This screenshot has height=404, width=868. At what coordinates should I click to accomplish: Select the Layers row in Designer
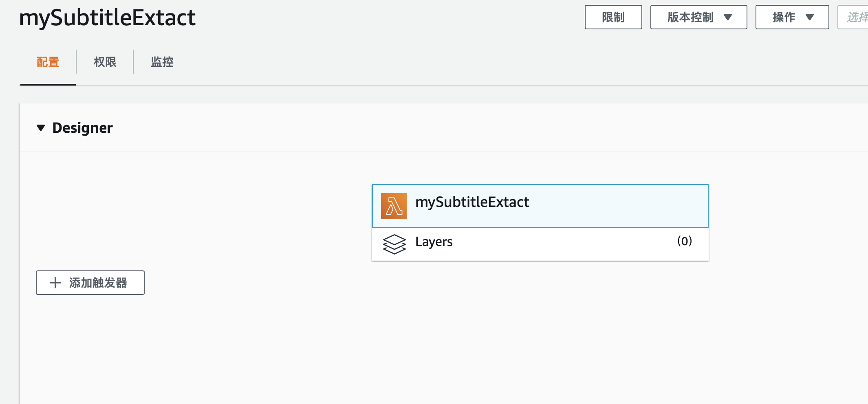pos(540,244)
